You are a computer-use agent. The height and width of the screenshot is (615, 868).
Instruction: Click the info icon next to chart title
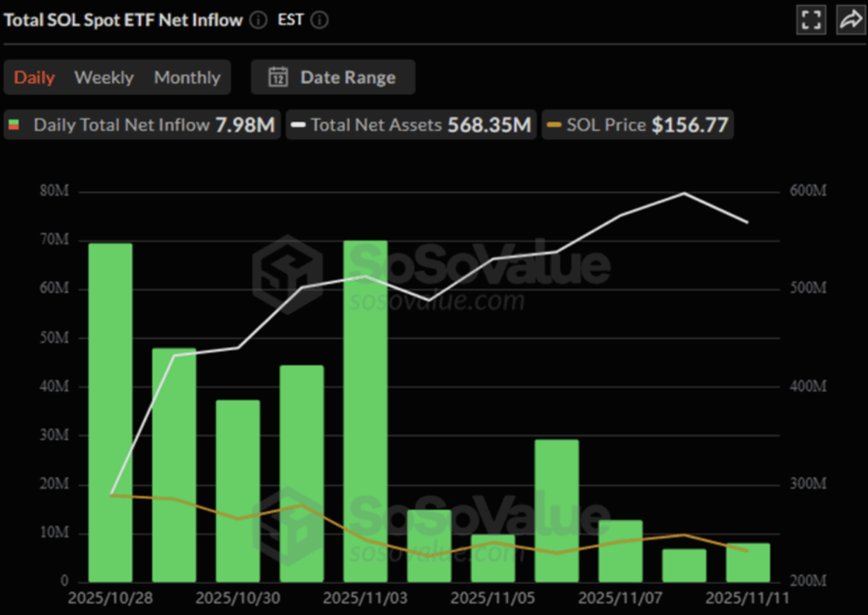258,20
